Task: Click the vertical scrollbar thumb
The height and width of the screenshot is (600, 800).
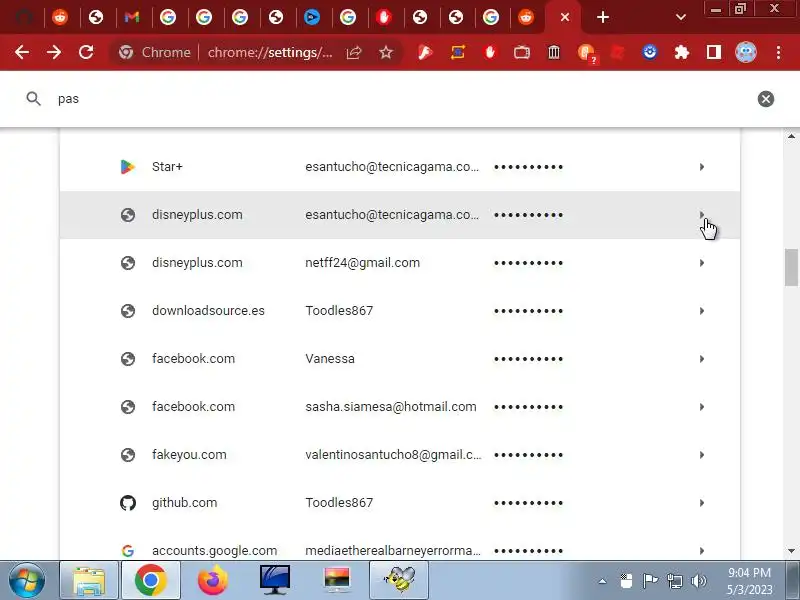Action: point(791,267)
